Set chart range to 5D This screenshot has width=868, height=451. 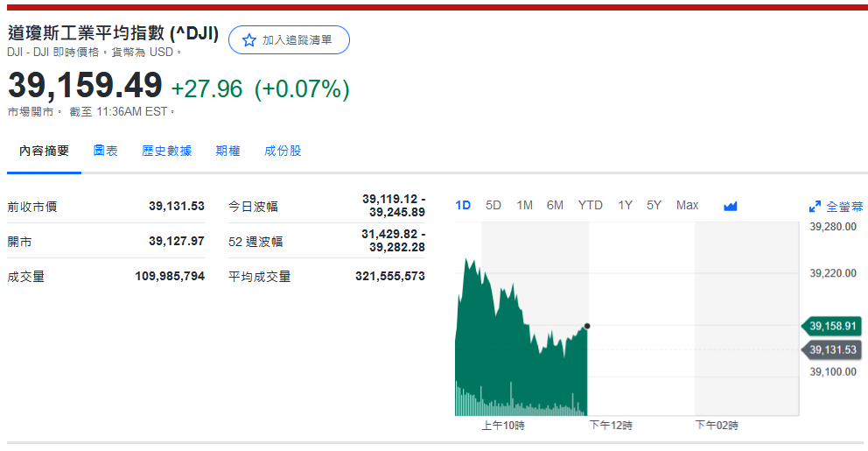(493, 205)
